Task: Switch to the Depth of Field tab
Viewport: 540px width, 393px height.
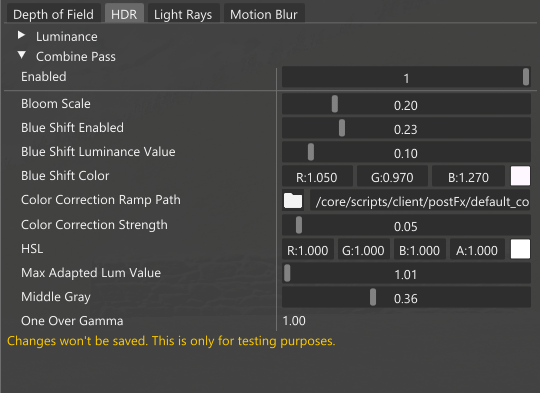Action: pyautogui.click(x=53, y=14)
